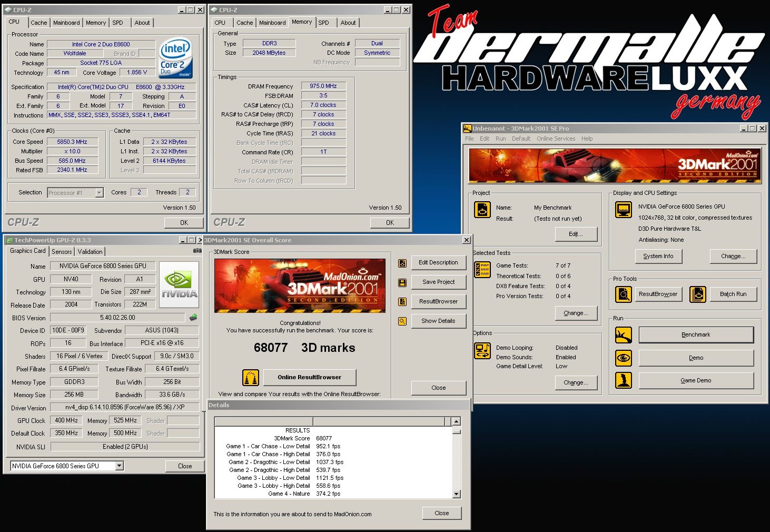Click the Options icon in 3DMark2001

482,351
